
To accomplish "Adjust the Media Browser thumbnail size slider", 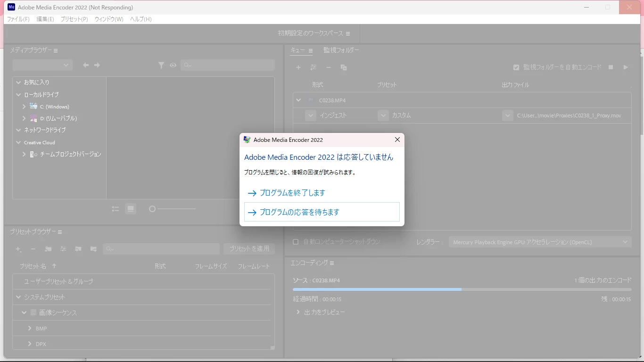I will click(172, 209).
